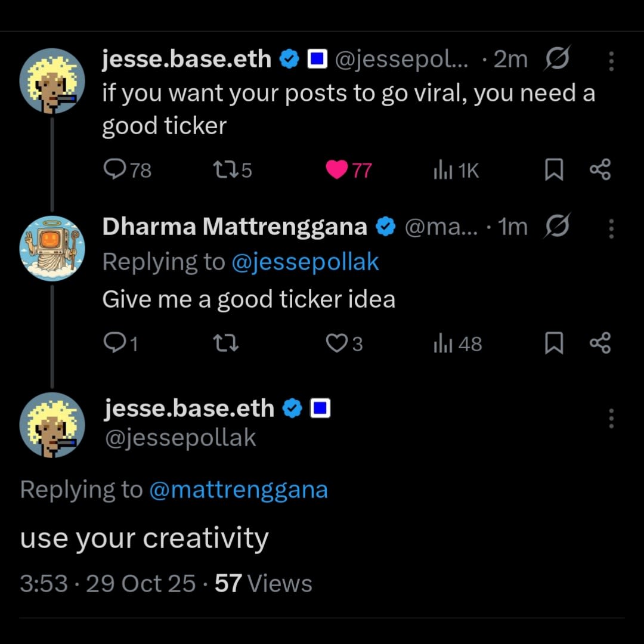The width and height of the screenshot is (644, 644).
Task: View analytics for the 48 views reply
Action: [x=441, y=343]
